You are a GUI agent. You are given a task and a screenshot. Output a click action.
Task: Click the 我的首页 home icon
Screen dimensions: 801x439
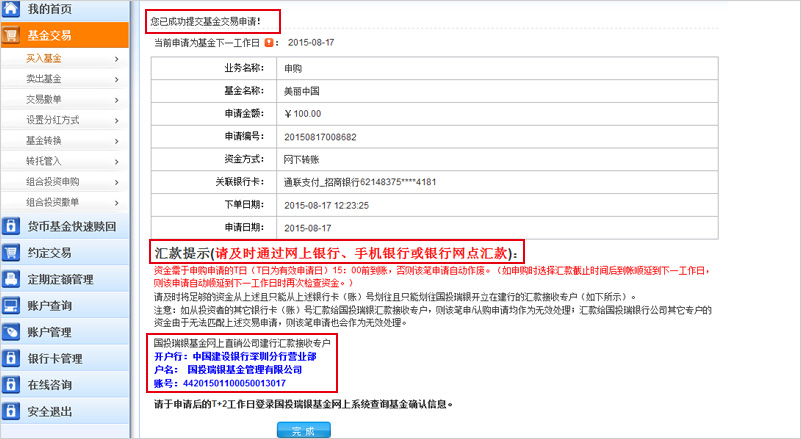click(12, 10)
